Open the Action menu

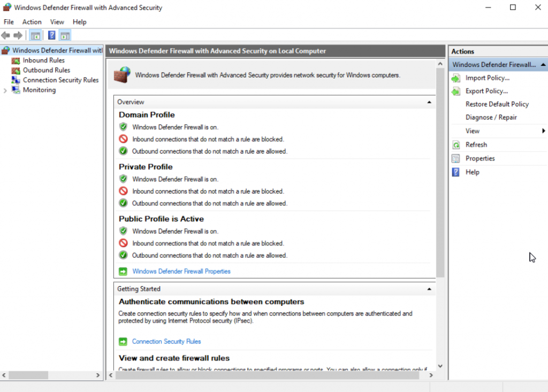(x=32, y=22)
